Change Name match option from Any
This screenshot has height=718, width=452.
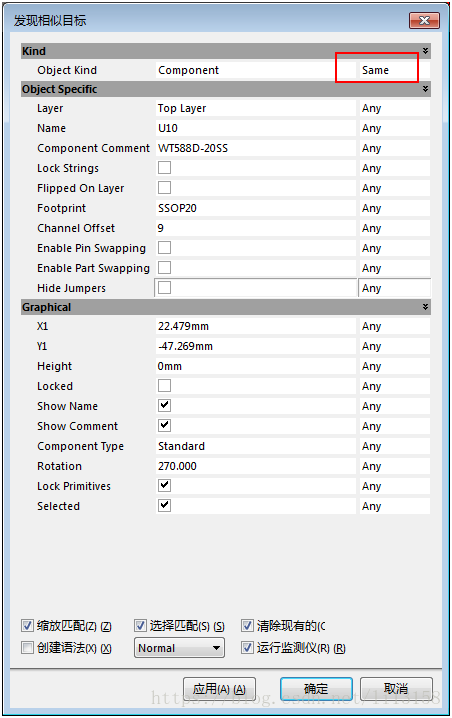[x=394, y=128]
